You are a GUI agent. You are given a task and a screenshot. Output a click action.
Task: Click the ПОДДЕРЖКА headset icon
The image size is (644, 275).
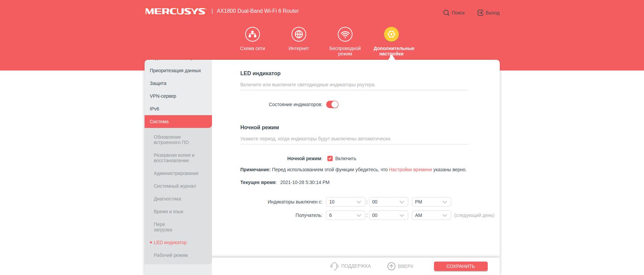coord(334,266)
